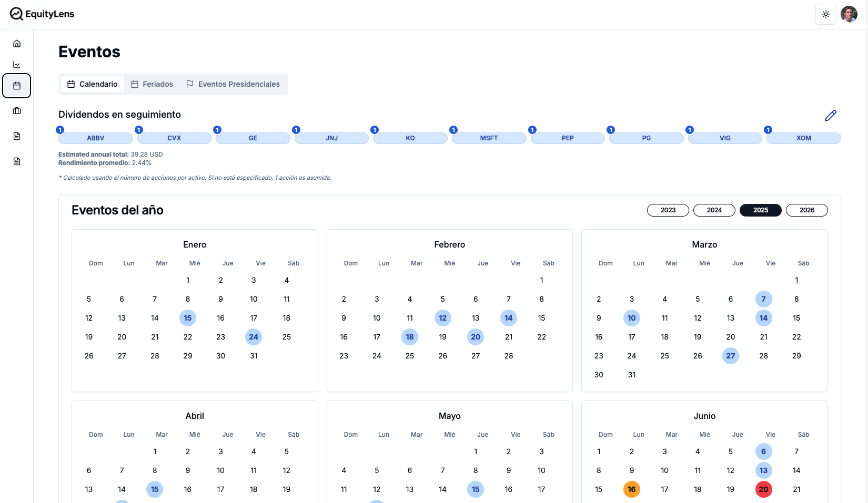This screenshot has width=868, height=503.
Task: Toggle the light/dark theme sun icon
Action: (825, 14)
